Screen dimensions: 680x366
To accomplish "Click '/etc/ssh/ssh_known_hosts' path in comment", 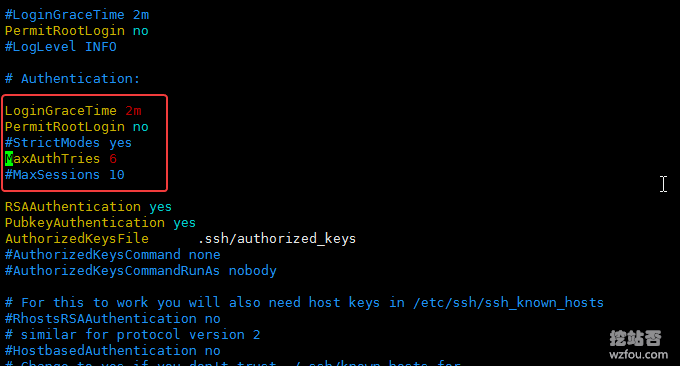I will tap(508, 303).
